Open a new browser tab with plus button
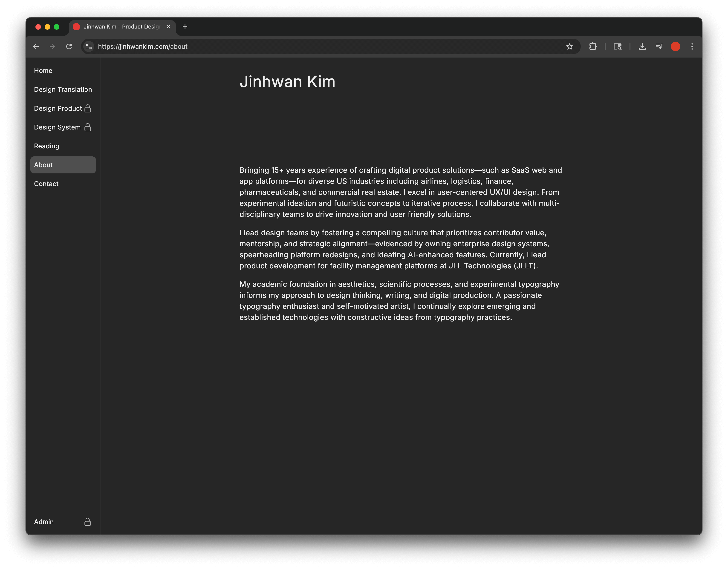 (x=185, y=27)
